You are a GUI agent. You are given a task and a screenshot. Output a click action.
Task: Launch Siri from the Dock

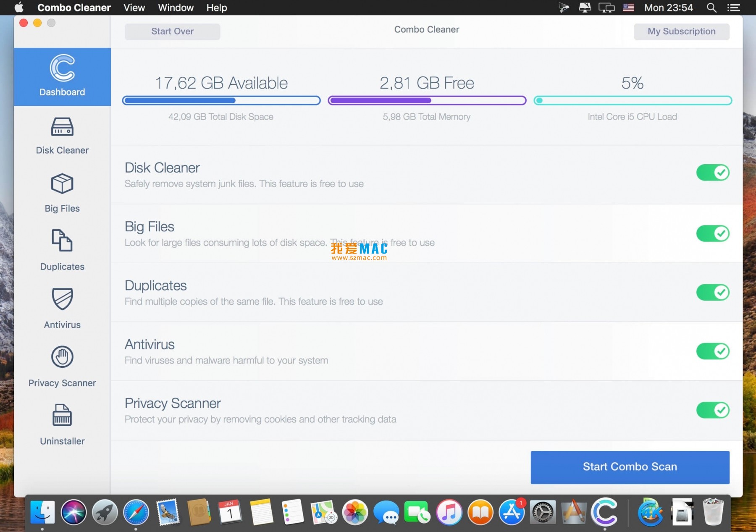tap(73, 512)
